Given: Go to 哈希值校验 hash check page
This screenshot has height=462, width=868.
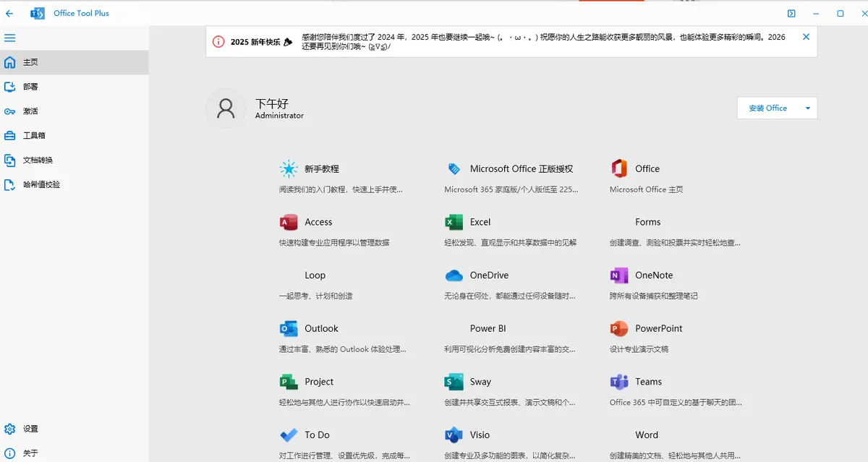Looking at the screenshot, I should point(75,184).
